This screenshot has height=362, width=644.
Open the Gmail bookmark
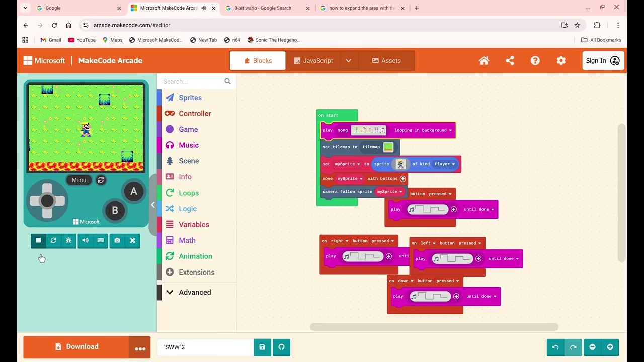point(51,40)
